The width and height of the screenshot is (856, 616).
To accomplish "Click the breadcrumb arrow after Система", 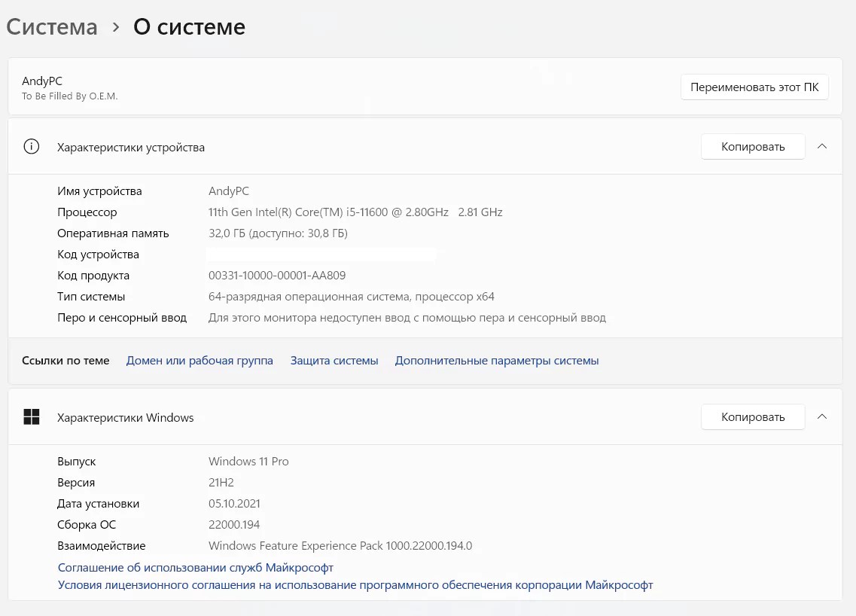I will coord(116,27).
